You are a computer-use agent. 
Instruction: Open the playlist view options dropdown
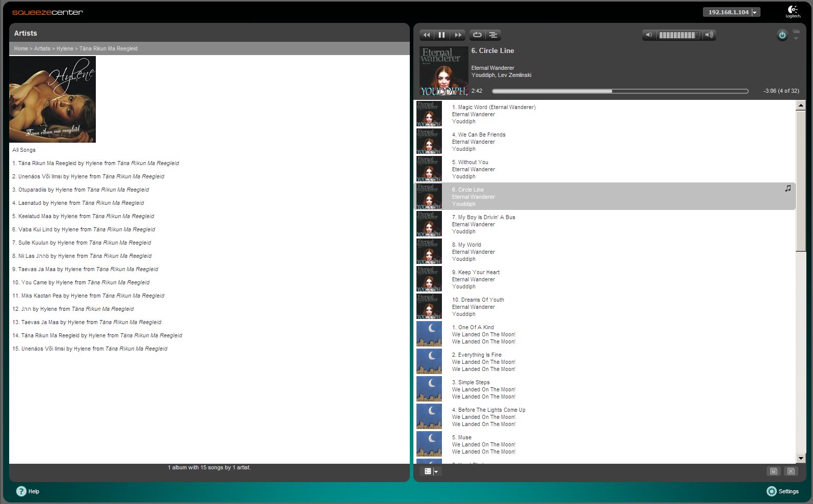[x=431, y=471]
